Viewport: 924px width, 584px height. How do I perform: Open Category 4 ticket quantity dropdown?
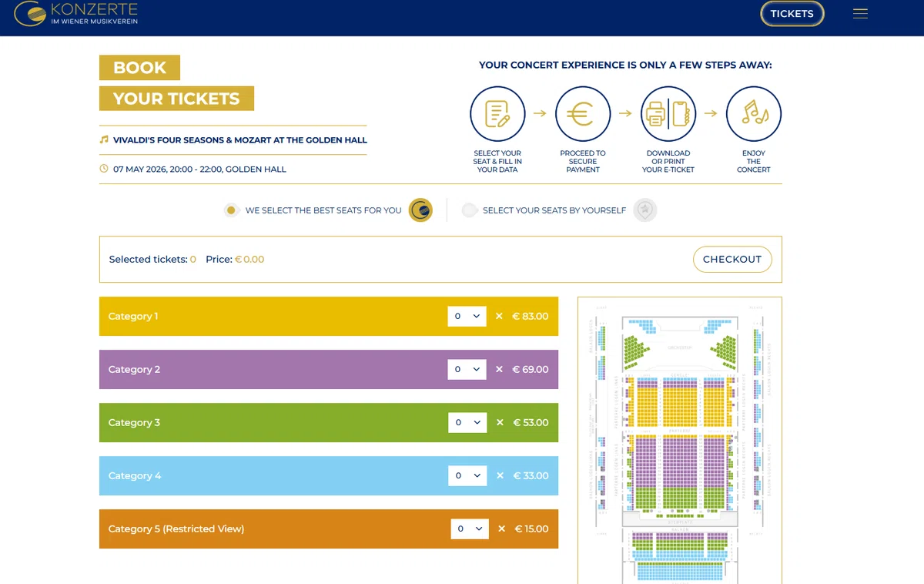click(x=467, y=475)
